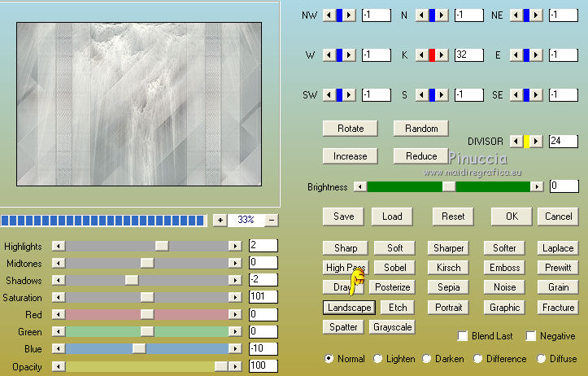Increase the K center value arrow
Screen dimensions: 588x376
[442, 55]
